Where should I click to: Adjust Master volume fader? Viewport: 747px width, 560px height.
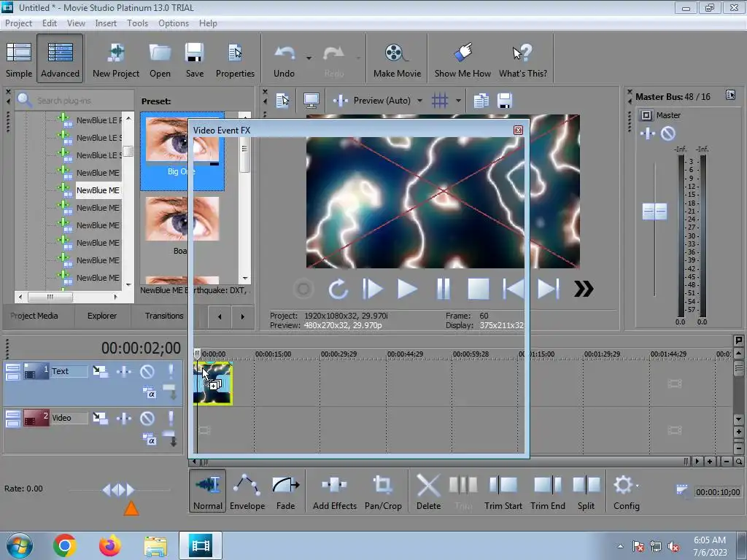click(x=654, y=211)
